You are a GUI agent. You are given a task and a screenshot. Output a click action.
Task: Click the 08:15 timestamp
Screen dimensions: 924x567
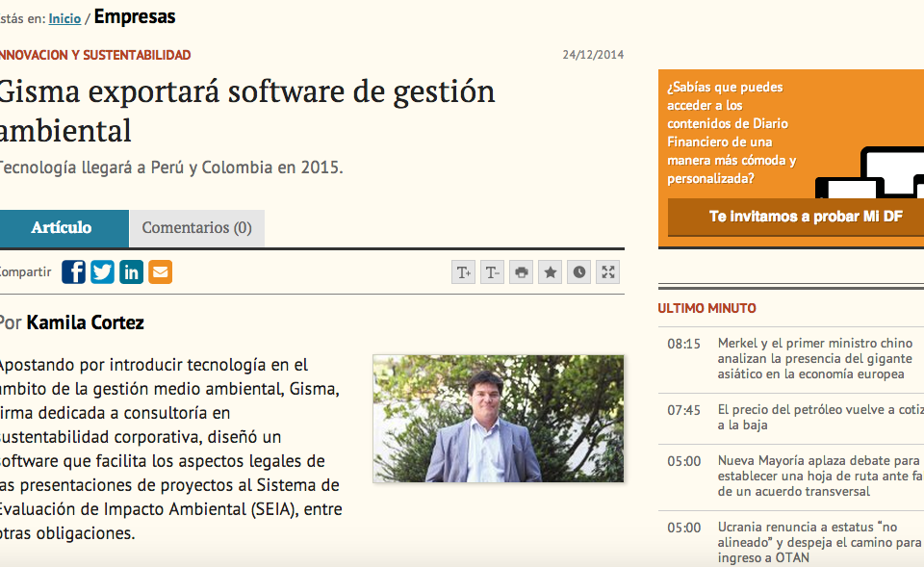click(x=683, y=344)
